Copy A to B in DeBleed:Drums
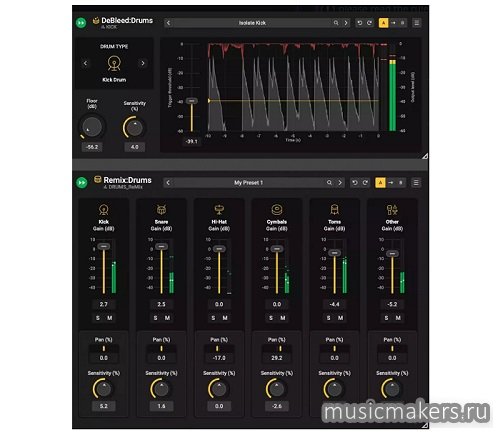This screenshot has width=500, height=435. pyautogui.click(x=393, y=23)
